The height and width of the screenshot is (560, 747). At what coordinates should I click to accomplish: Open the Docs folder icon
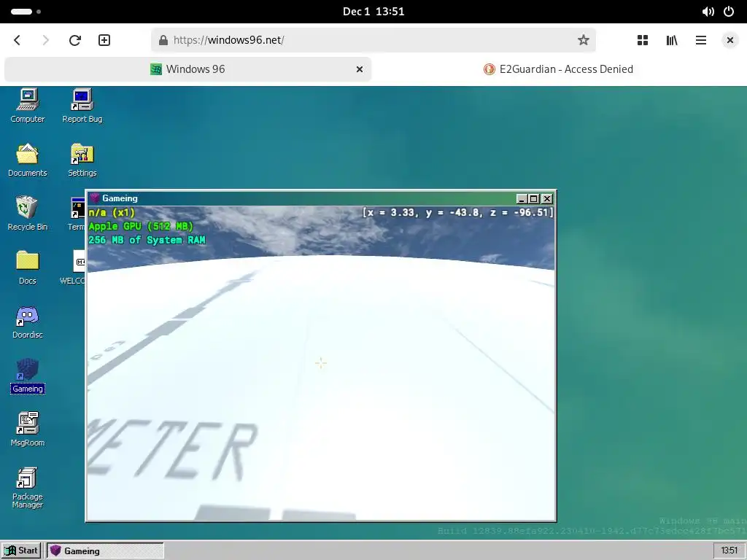pyautogui.click(x=28, y=268)
